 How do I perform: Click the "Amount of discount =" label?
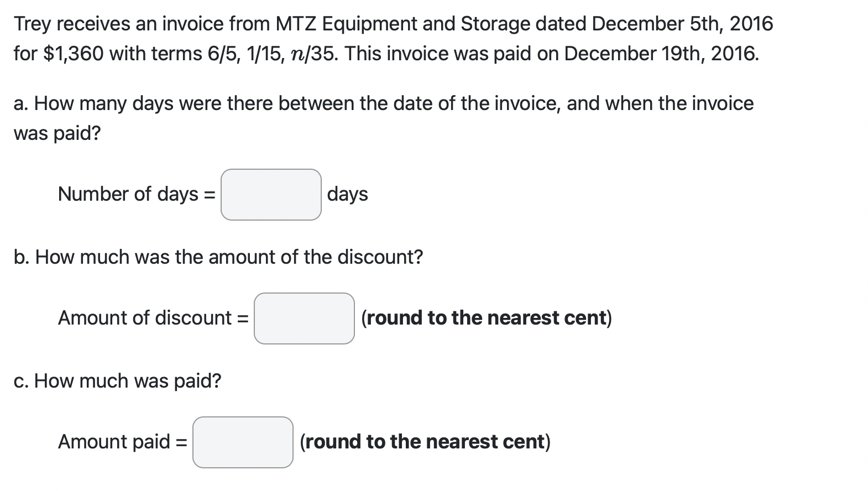point(153,318)
